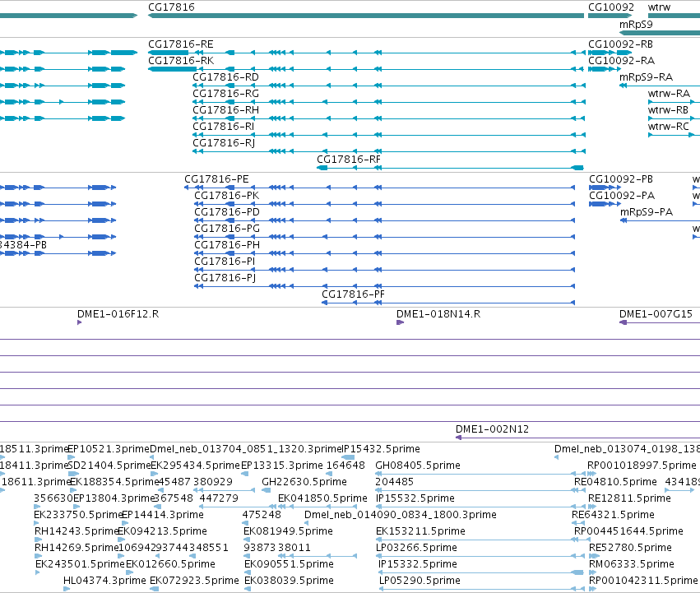Click the 204485 EST label

[395, 482]
